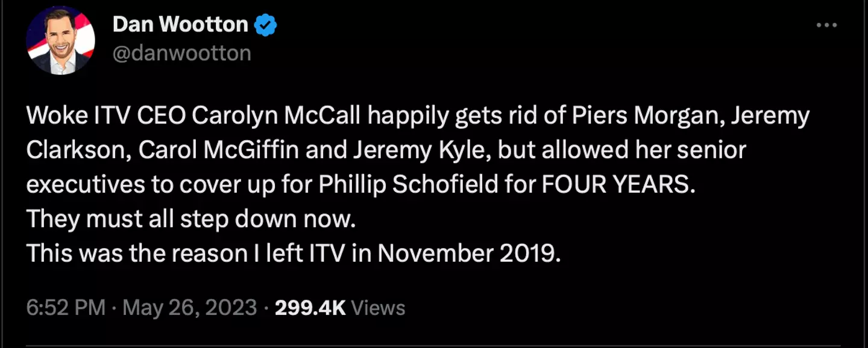868x348 pixels.
Task: Click the 6:52 PM timestamp
Action: pyautogui.click(x=66, y=308)
